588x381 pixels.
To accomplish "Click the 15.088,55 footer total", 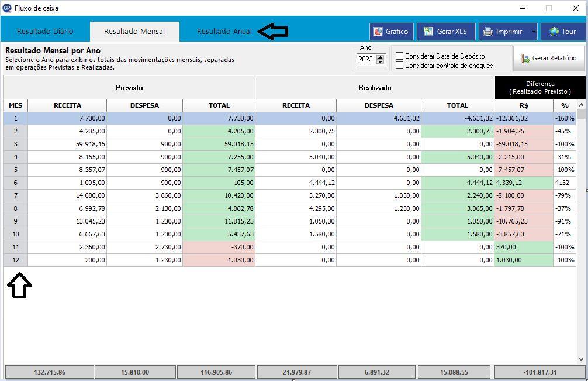I will [454, 372].
